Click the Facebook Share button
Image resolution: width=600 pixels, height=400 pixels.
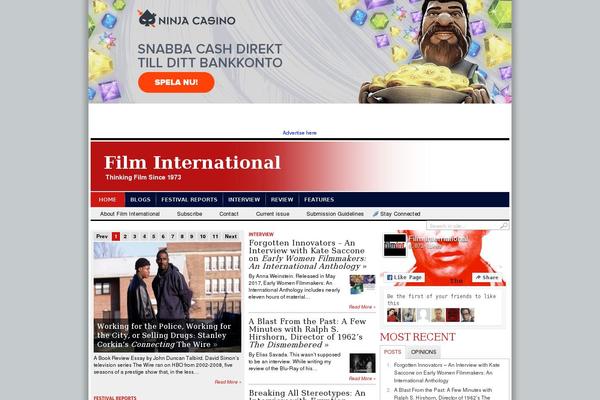pos(487,277)
